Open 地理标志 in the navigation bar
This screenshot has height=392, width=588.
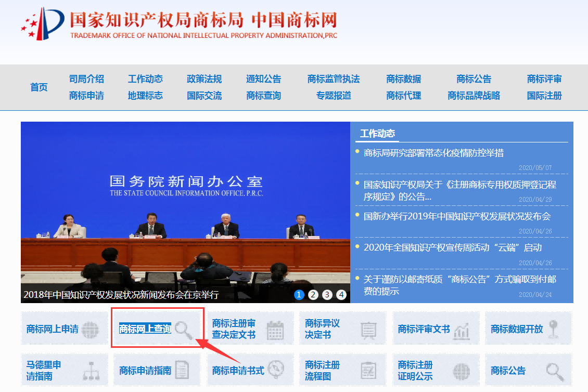click(x=146, y=96)
